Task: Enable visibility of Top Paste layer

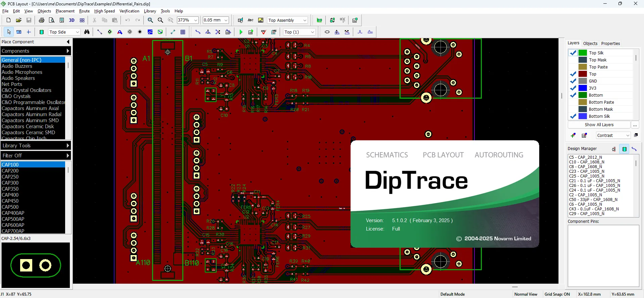Action: coord(573,67)
